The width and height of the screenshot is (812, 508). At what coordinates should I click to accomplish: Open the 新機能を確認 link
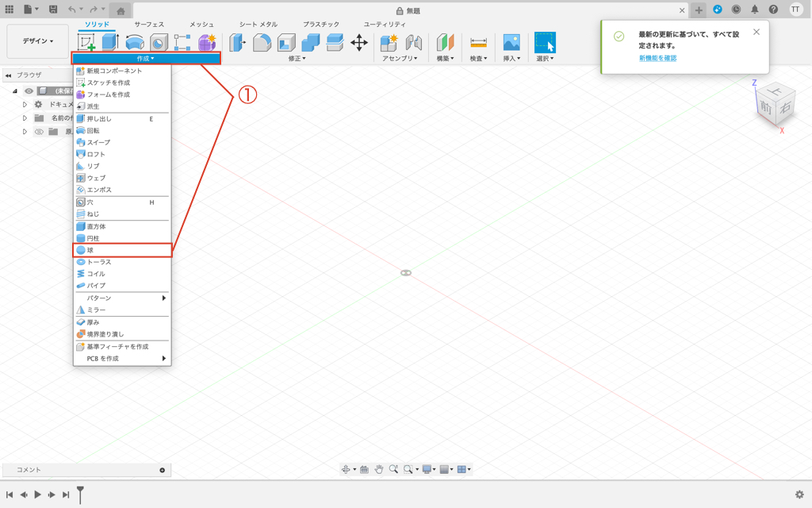click(657, 58)
